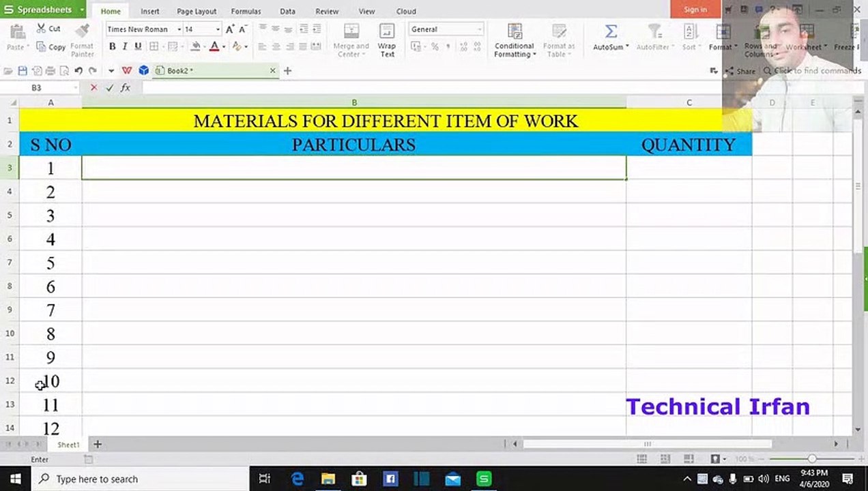
Task: Add a new sheet with the plus button
Action: pos(98,445)
